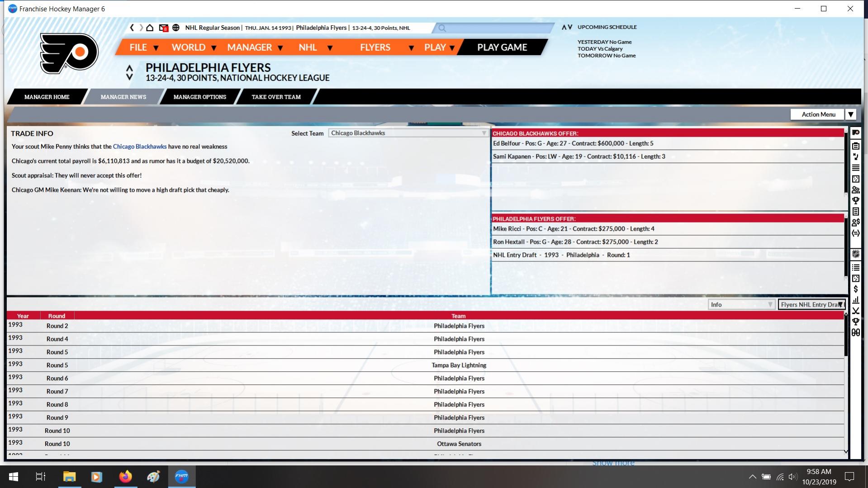Open the Info dropdown above the draft table
The image size is (868, 488).
(x=740, y=304)
